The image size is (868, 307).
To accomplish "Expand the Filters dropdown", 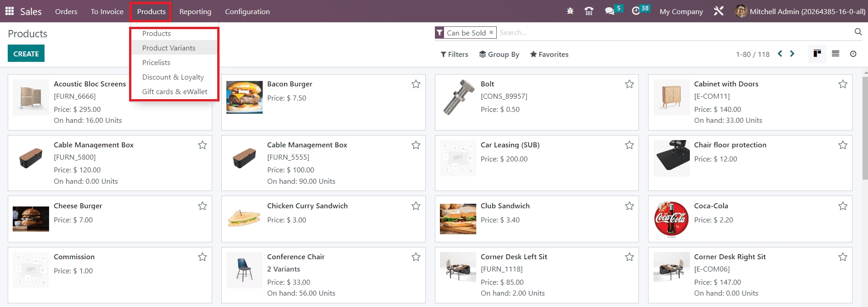I will click(454, 55).
